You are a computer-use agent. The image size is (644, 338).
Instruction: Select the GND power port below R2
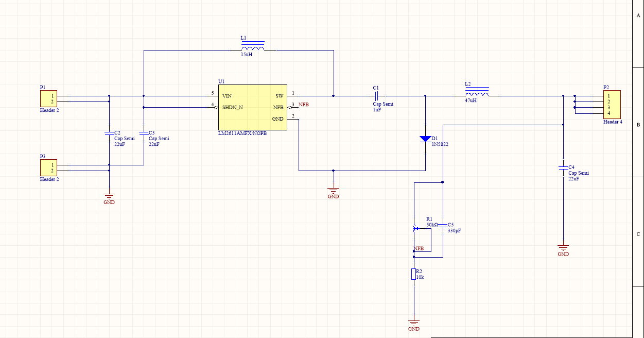click(414, 325)
